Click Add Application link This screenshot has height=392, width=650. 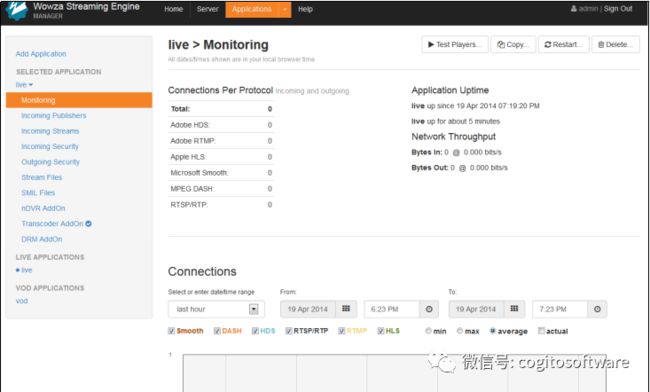[x=41, y=54]
